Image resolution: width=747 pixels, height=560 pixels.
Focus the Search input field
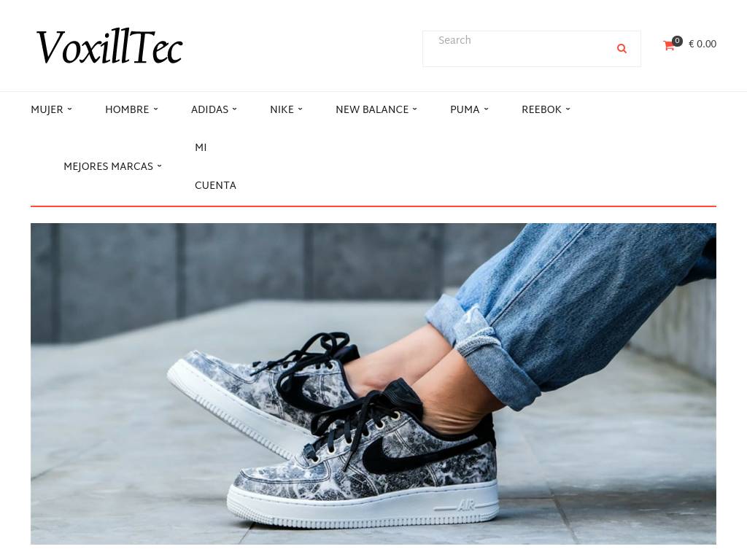tap(517, 49)
